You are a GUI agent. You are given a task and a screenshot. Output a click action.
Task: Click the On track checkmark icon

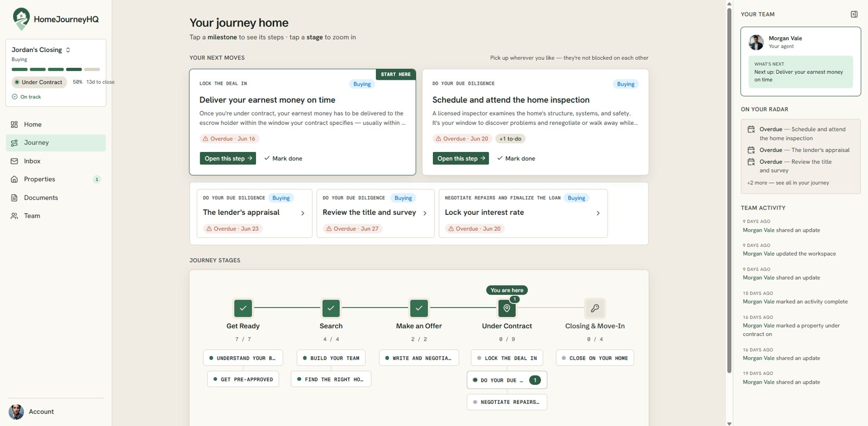tap(15, 97)
